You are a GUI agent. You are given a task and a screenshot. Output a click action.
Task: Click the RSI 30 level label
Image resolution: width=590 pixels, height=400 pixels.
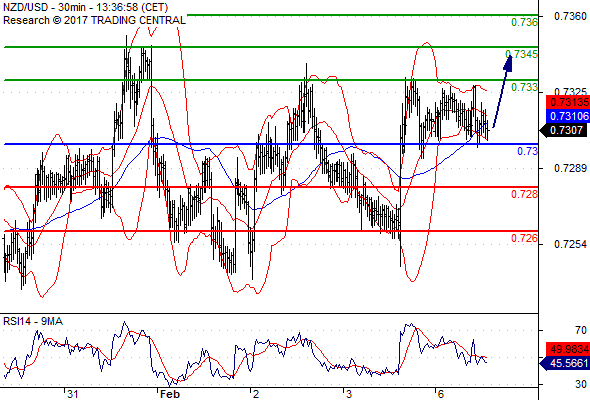[581, 384]
